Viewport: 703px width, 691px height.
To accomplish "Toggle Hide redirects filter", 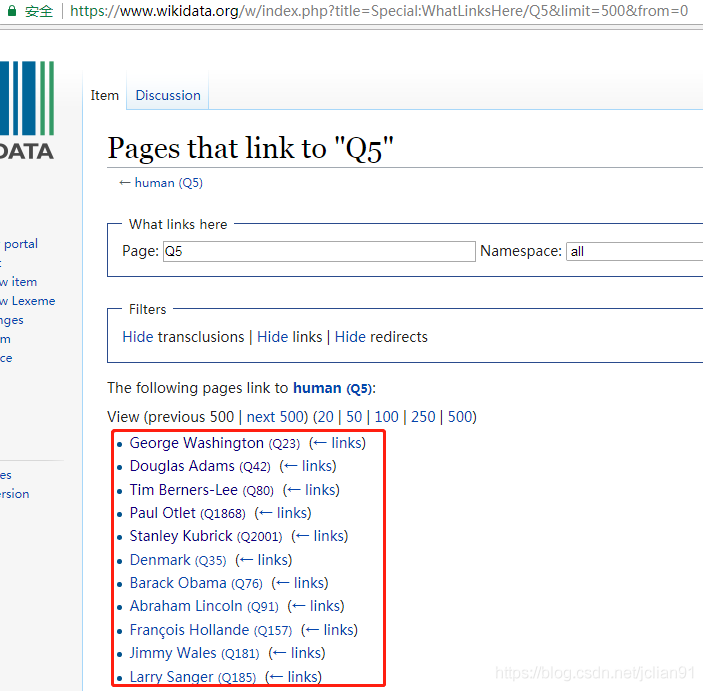I will [381, 337].
